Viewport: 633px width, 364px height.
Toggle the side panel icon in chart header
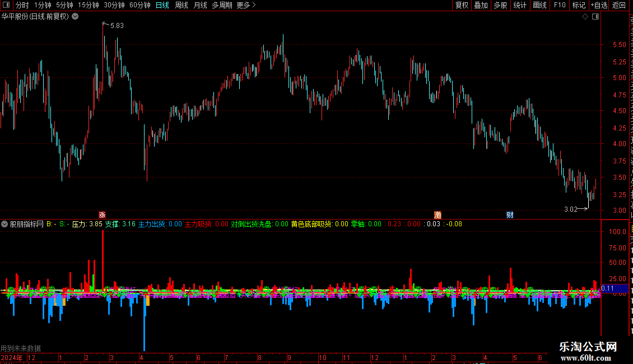click(595, 17)
